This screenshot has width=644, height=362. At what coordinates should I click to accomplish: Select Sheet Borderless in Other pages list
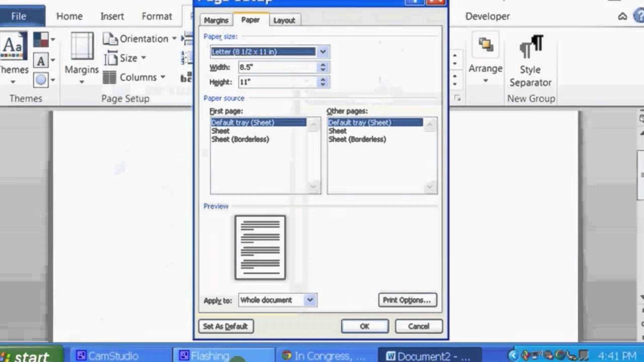(x=357, y=139)
